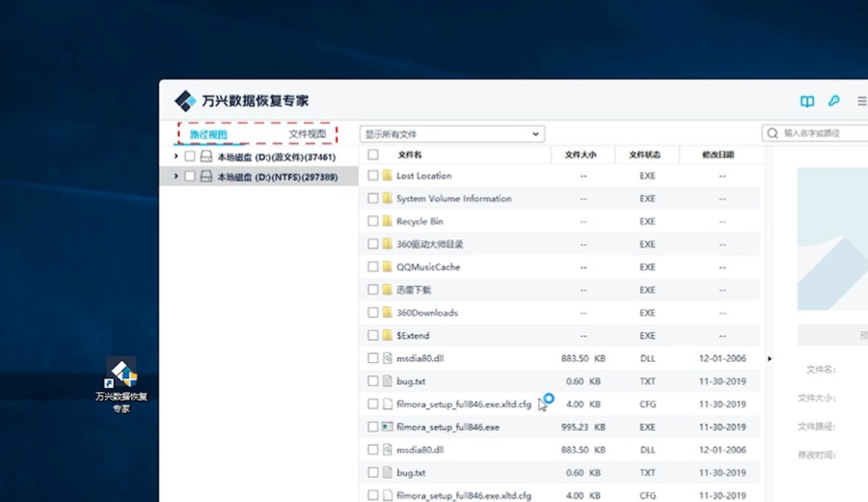Click the search input field
The width and height of the screenshot is (868, 502).
(x=815, y=133)
